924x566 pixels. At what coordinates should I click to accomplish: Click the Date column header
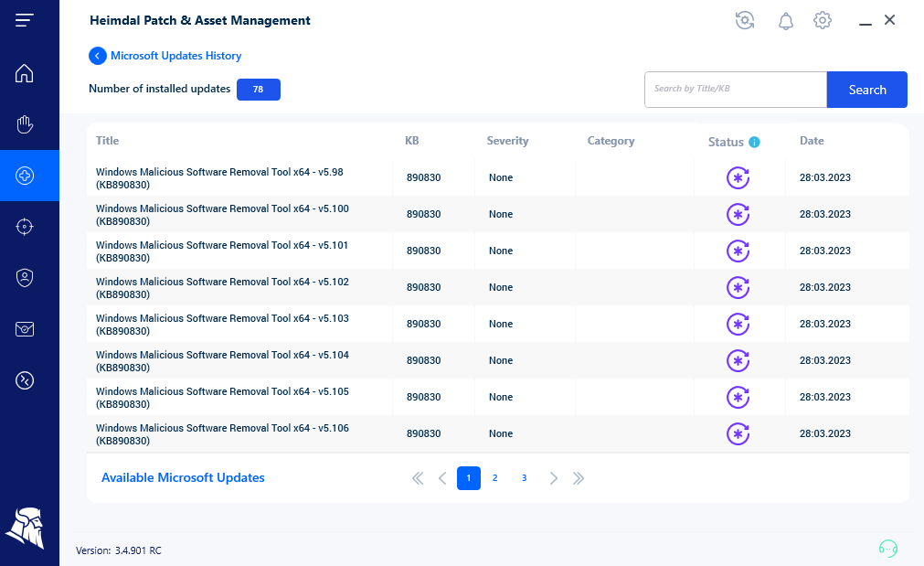point(812,141)
